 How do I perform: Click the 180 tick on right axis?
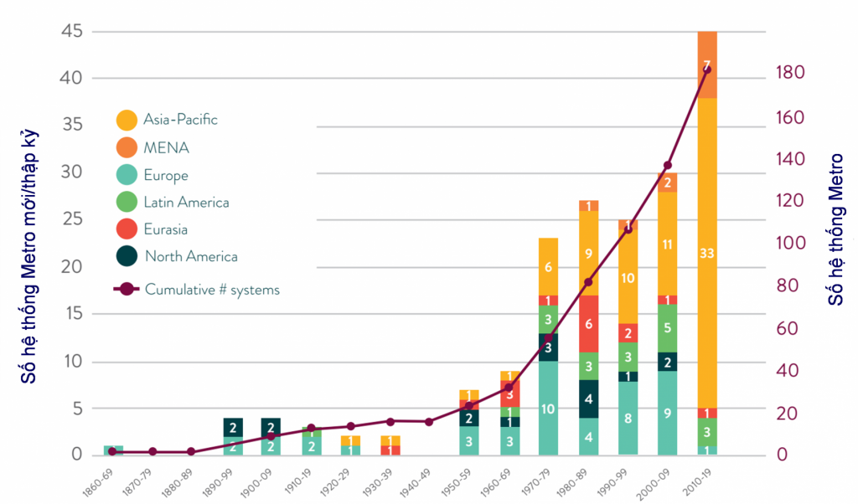coord(792,73)
